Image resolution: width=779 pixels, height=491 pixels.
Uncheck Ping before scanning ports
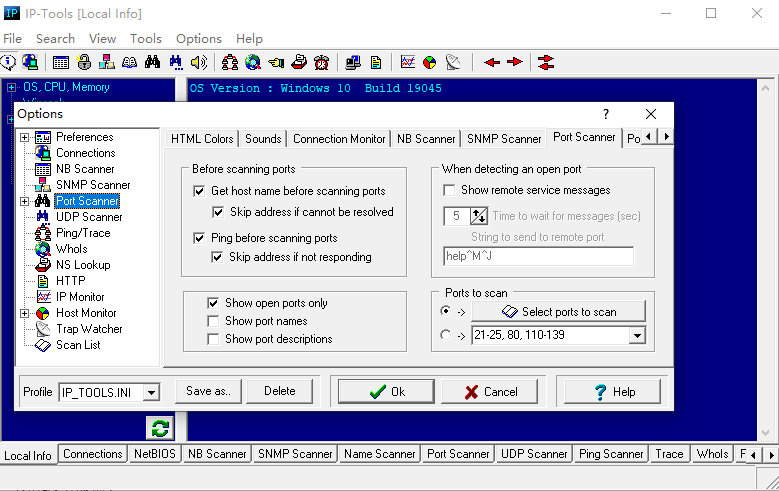pyautogui.click(x=199, y=238)
